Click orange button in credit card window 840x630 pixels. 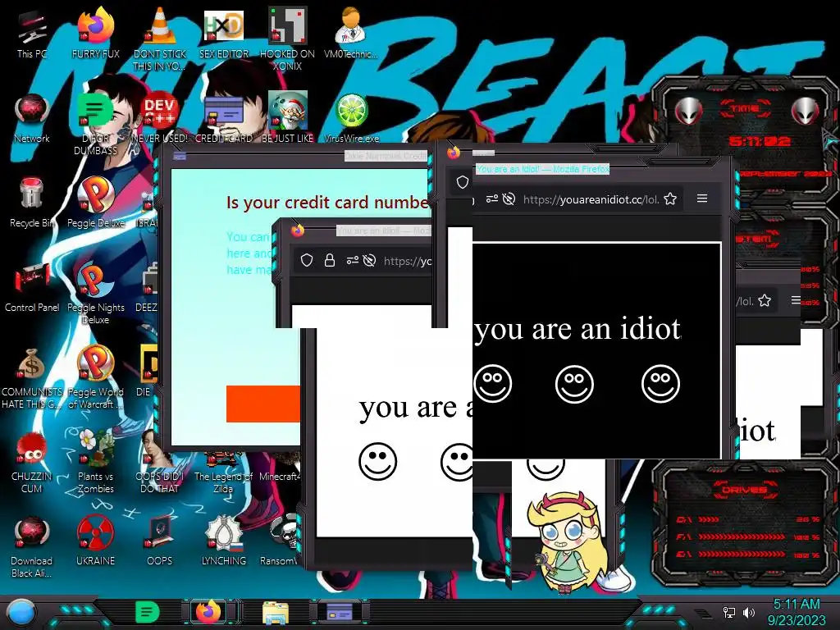coord(263,404)
